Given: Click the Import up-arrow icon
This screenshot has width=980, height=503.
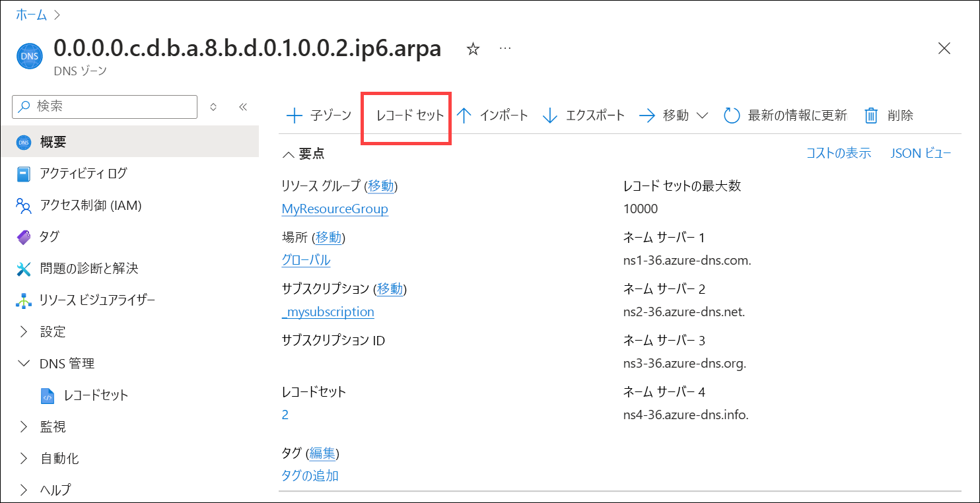Looking at the screenshot, I should 464,116.
